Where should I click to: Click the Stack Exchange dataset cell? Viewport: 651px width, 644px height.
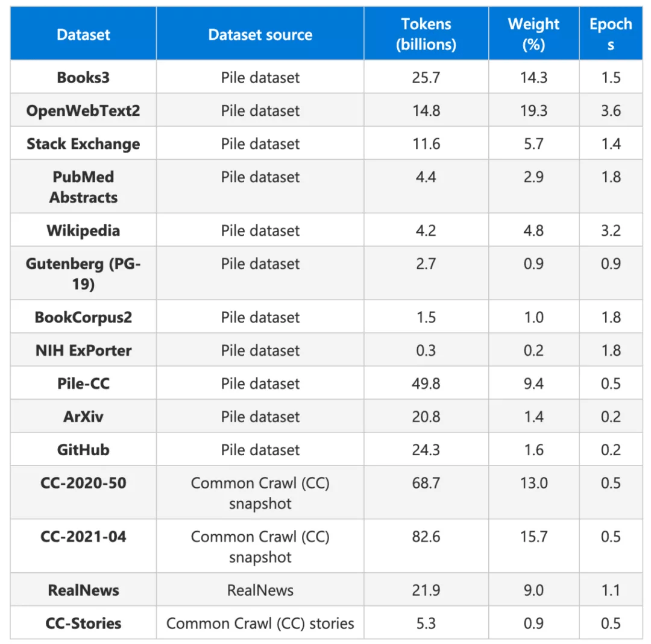click(83, 144)
